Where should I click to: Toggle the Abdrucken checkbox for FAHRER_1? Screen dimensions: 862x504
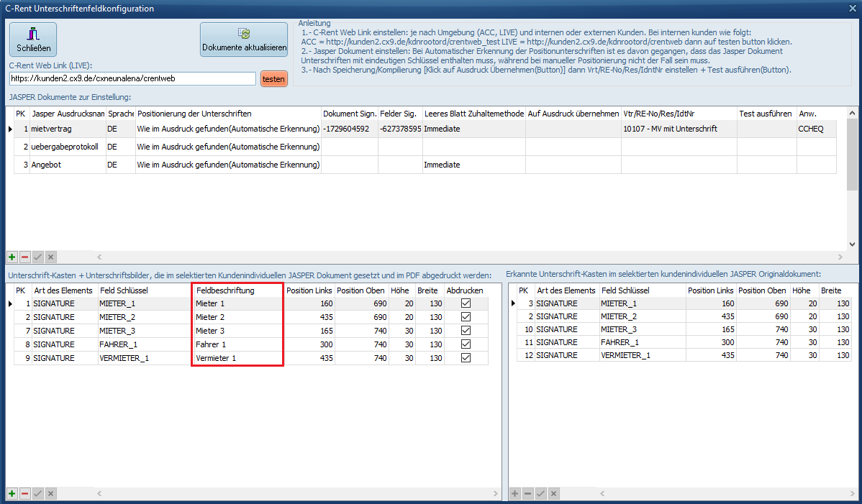(x=466, y=344)
